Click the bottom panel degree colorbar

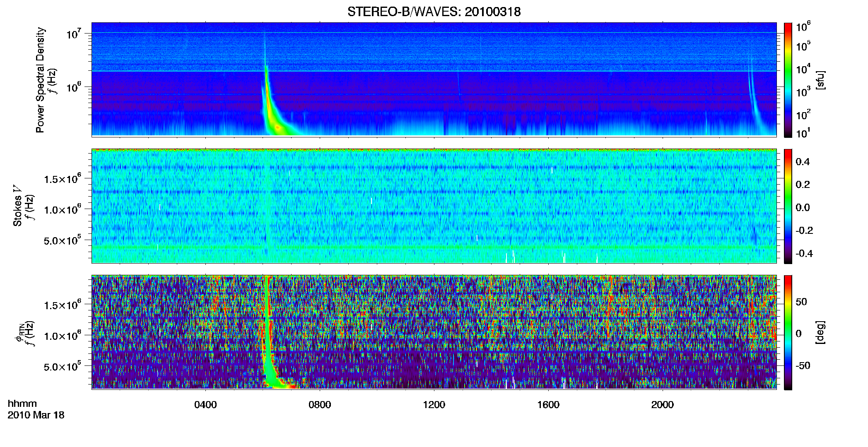[x=788, y=332]
